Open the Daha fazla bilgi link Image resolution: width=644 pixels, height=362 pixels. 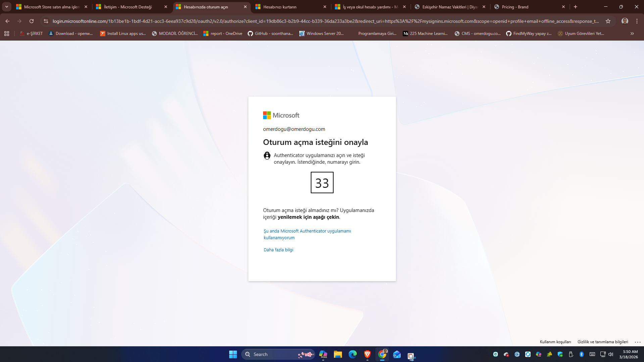pyautogui.click(x=279, y=250)
